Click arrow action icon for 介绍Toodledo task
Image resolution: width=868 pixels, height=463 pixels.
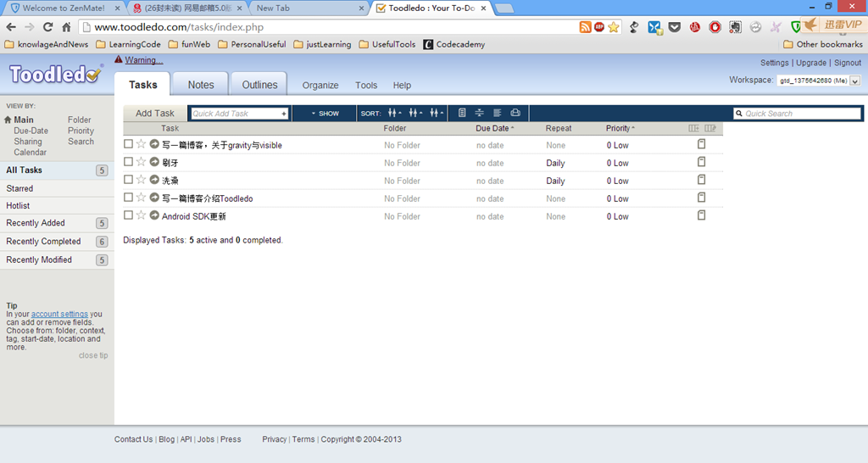[x=154, y=198]
